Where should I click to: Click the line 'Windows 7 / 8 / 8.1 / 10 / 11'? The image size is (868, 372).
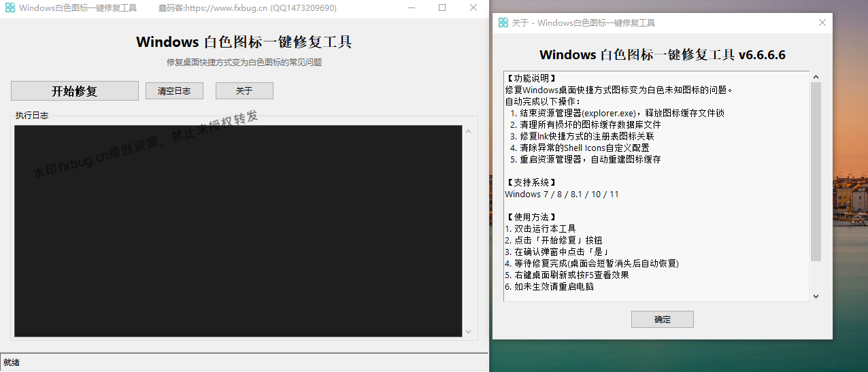click(x=562, y=194)
